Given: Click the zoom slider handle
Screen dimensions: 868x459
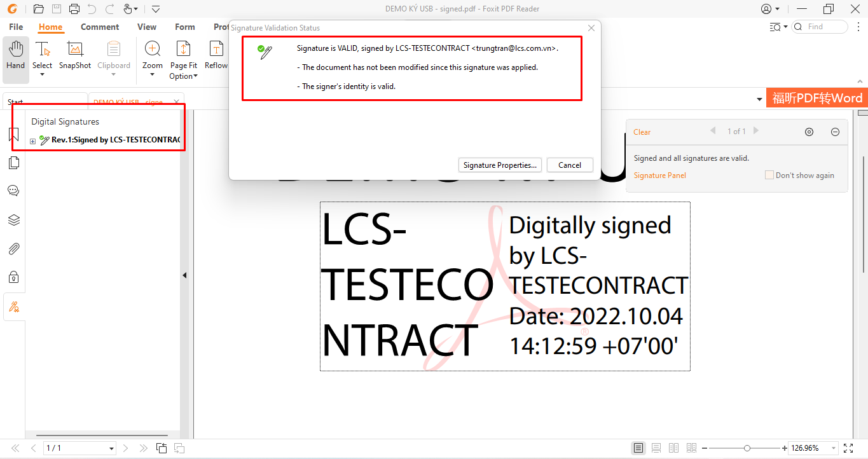Looking at the screenshot, I should point(747,448).
